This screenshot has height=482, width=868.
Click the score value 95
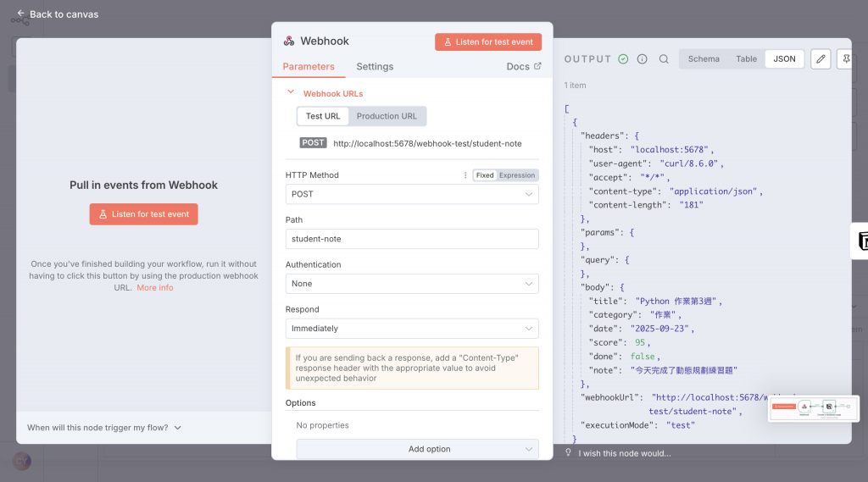pos(639,342)
